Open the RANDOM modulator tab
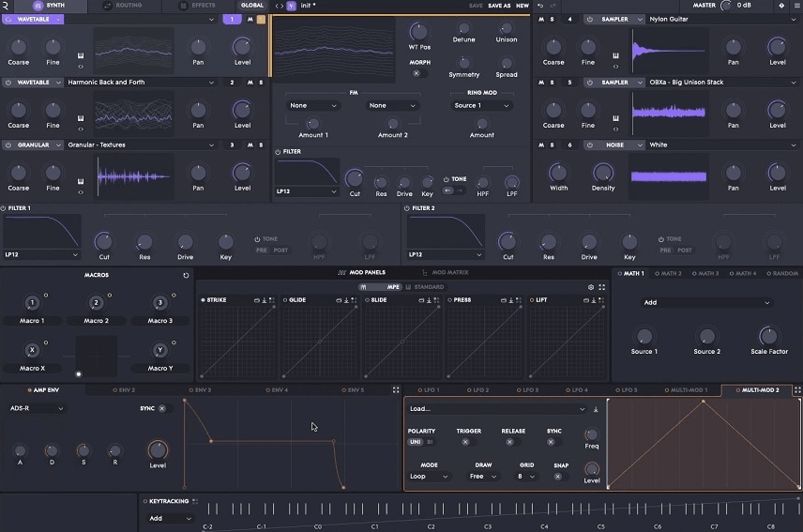Screen dimensions: 803x532 click(x=782, y=273)
